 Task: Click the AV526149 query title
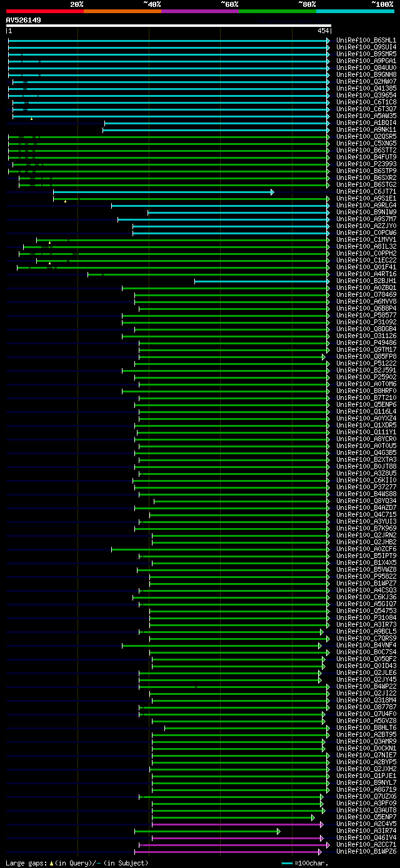coord(24,20)
